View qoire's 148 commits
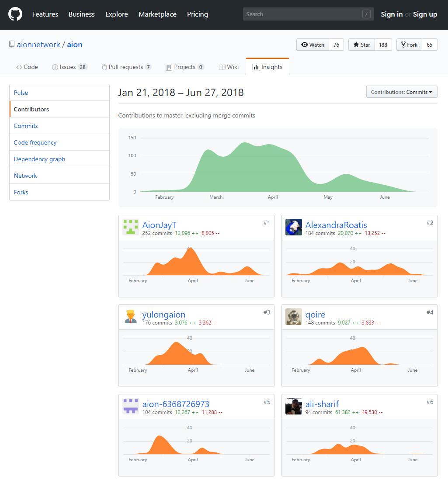The height and width of the screenshot is (480, 448). click(x=320, y=323)
